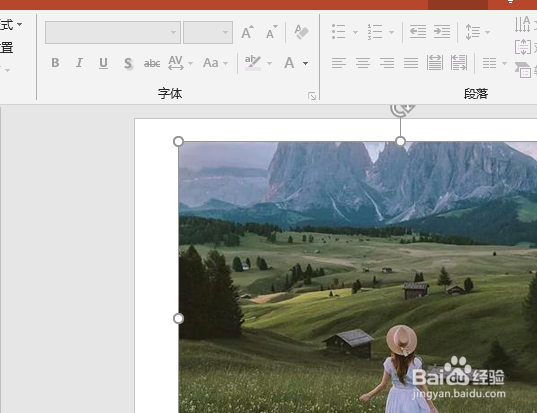Screen dimensions: 537x413
Task: Click the increase font size icon
Action: (x=247, y=32)
